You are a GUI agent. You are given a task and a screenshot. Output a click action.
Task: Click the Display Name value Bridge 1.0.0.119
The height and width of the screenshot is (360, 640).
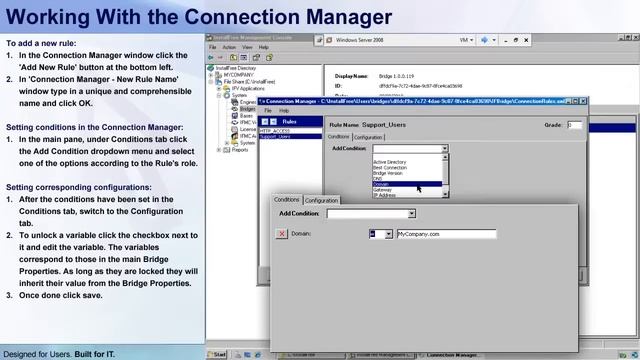click(396, 76)
